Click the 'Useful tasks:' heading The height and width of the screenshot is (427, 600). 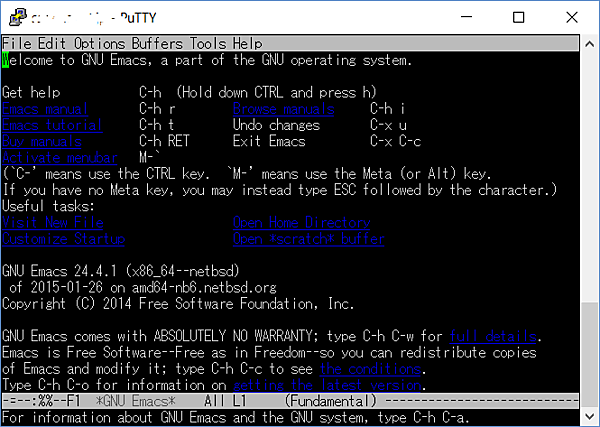(48, 206)
